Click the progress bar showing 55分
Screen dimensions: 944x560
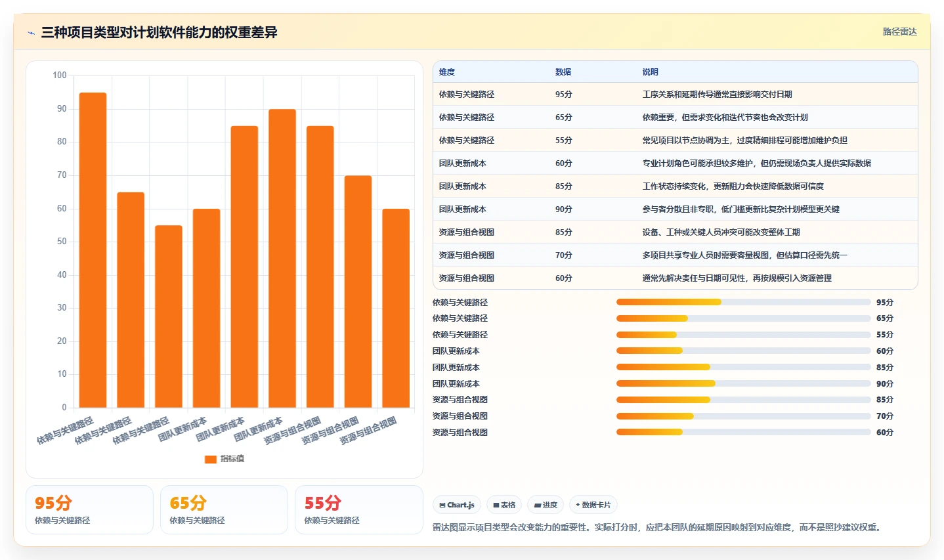click(x=743, y=335)
